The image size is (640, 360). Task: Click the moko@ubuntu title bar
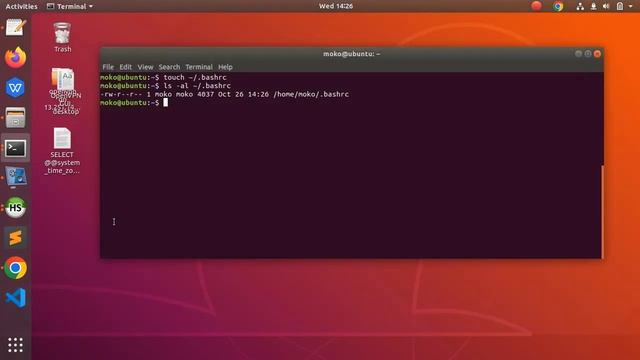pyautogui.click(x=351, y=54)
